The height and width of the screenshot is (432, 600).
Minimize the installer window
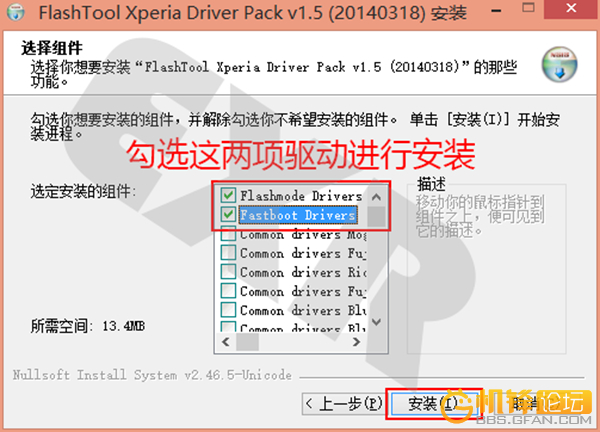(x=496, y=10)
